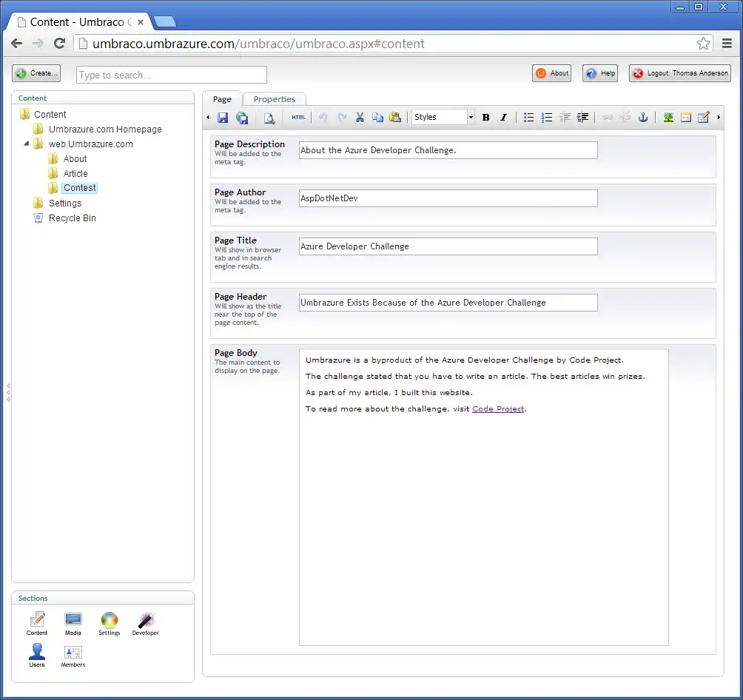The image size is (743, 700).
Task: Click the Outdent icon
Action: [x=565, y=118]
